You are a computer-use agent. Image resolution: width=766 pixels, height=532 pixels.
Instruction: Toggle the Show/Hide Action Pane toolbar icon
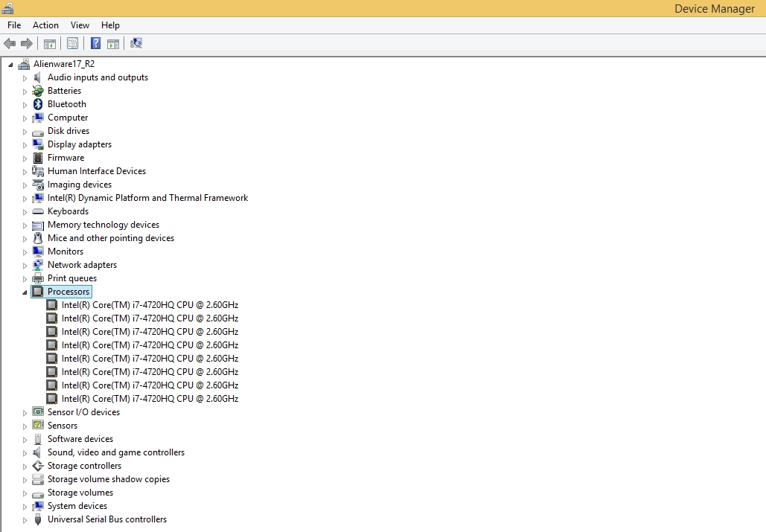(113, 43)
